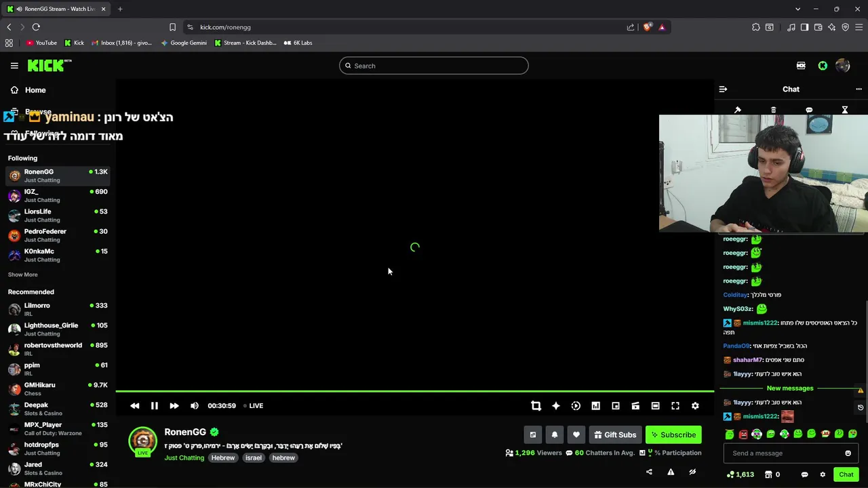Image resolution: width=868 pixels, height=488 pixels.
Task: Click the circular replay icon in player
Action: [576, 405]
